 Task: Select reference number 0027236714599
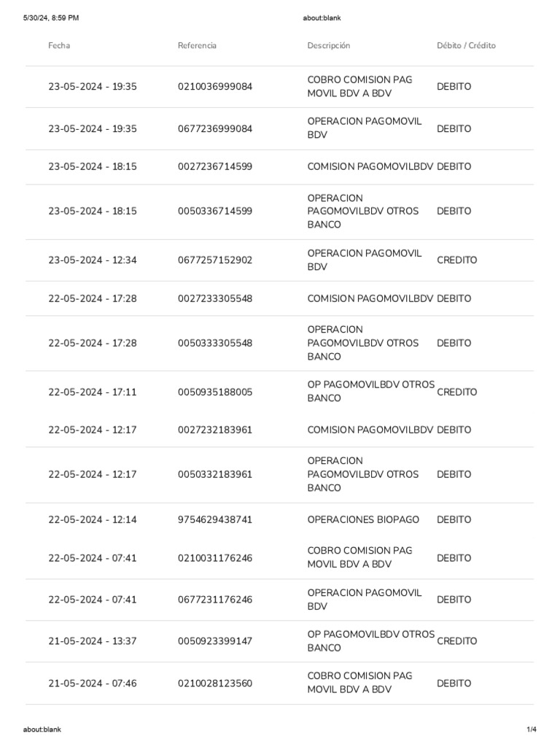tap(215, 167)
